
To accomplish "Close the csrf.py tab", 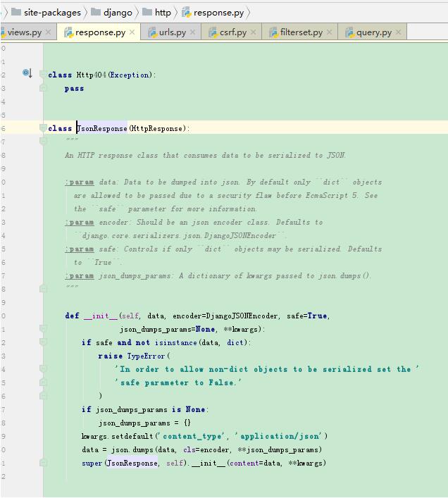I will click(254, 32).
